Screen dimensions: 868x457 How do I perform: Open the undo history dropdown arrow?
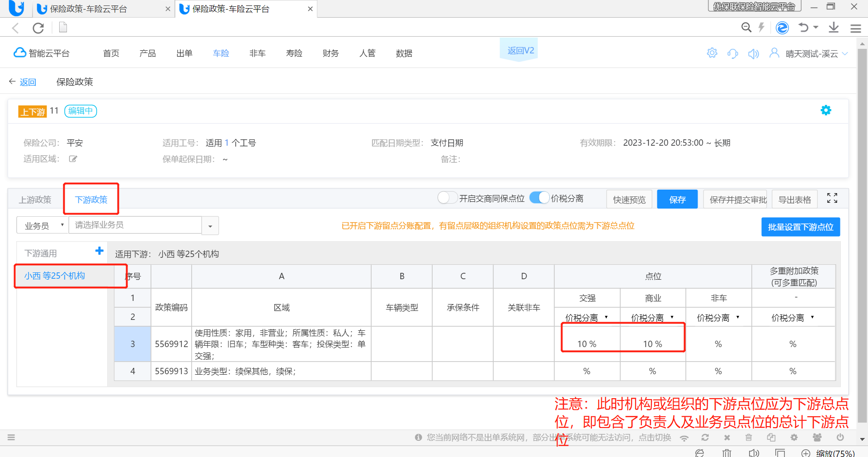pyautogui.click(x=816, y=28)
